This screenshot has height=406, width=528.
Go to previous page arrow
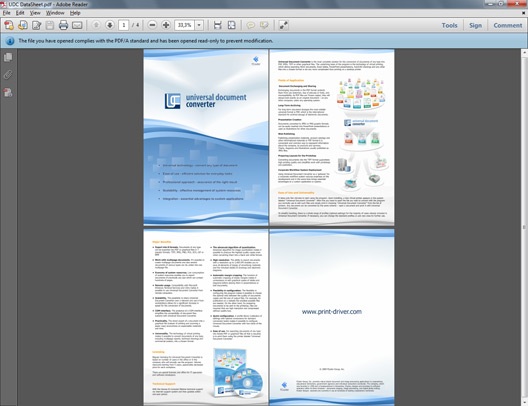tap(96, 25)
